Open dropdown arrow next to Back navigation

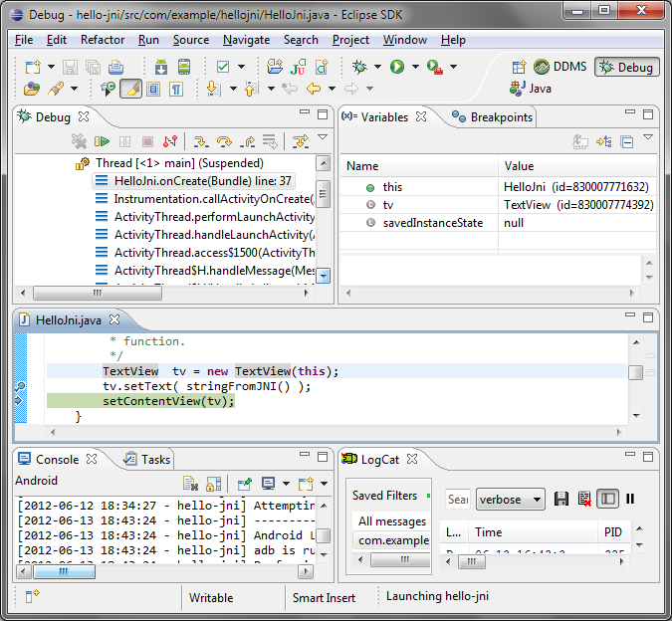point(332,89)
